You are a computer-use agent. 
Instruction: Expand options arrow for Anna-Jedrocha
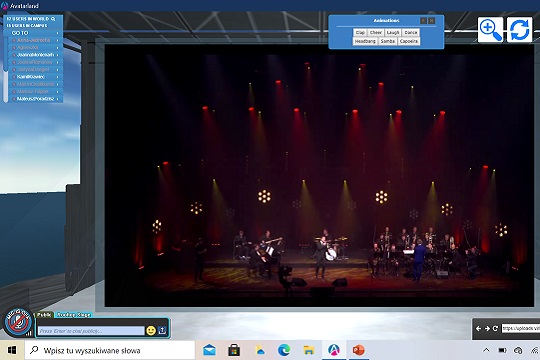click(58, 40)
